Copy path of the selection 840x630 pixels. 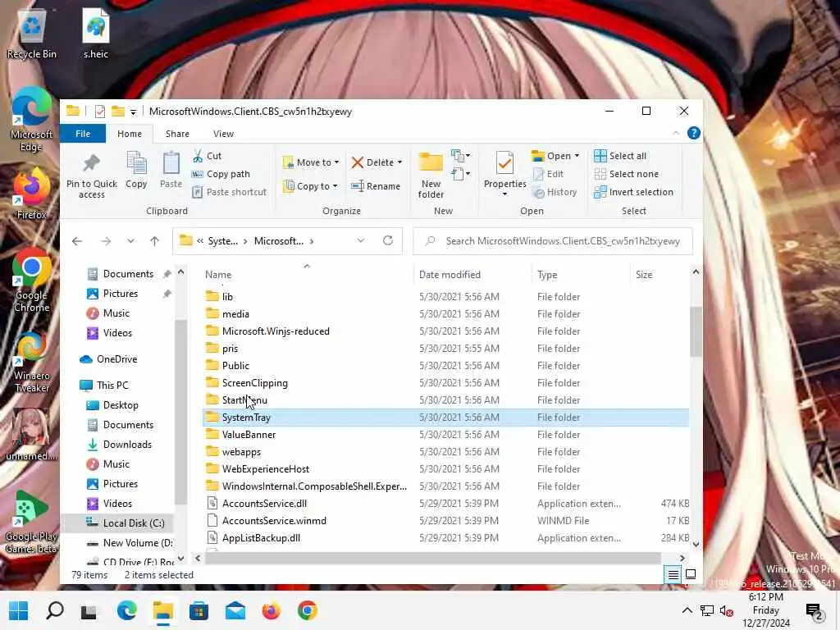[221, 174]
